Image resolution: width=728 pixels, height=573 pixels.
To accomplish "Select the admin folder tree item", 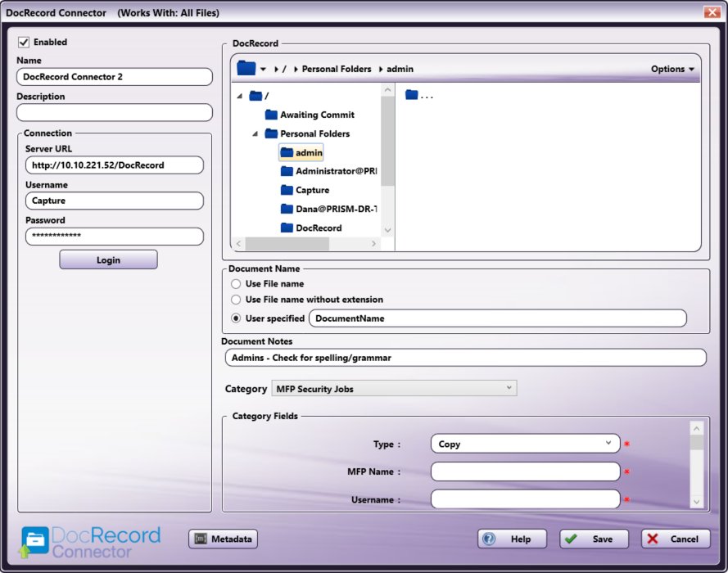I will tap(301, 152).
